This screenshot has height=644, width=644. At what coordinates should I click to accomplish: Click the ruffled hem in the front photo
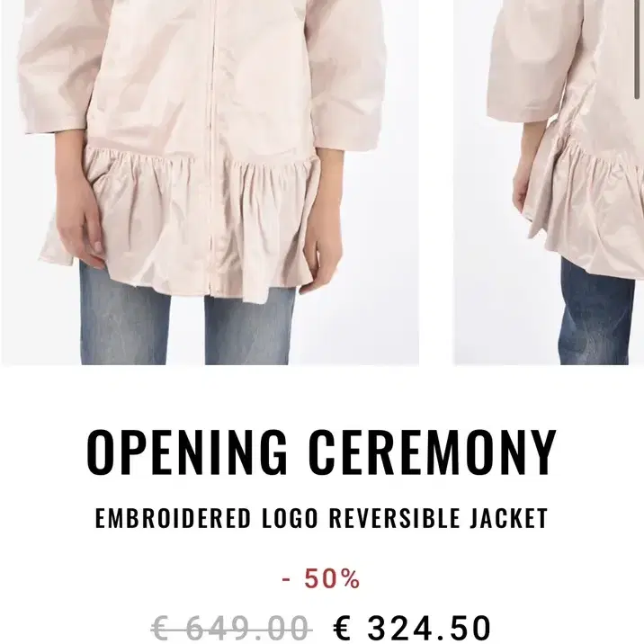point(181,224)
